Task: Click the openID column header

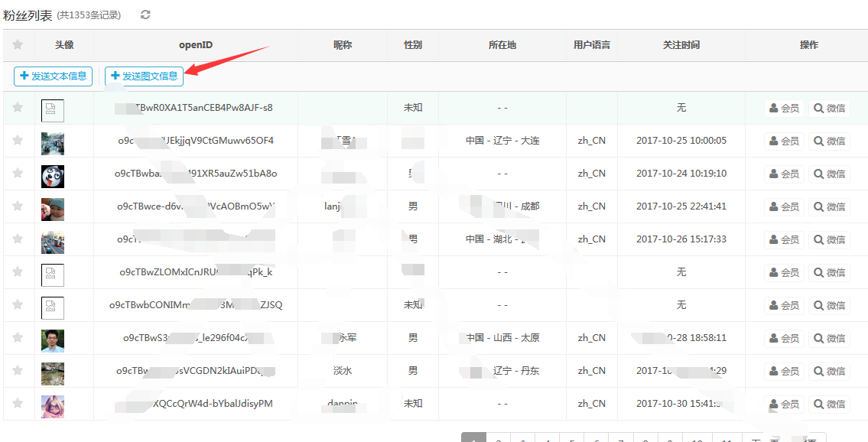Action: pyautogui.click(x=196, y=44)
